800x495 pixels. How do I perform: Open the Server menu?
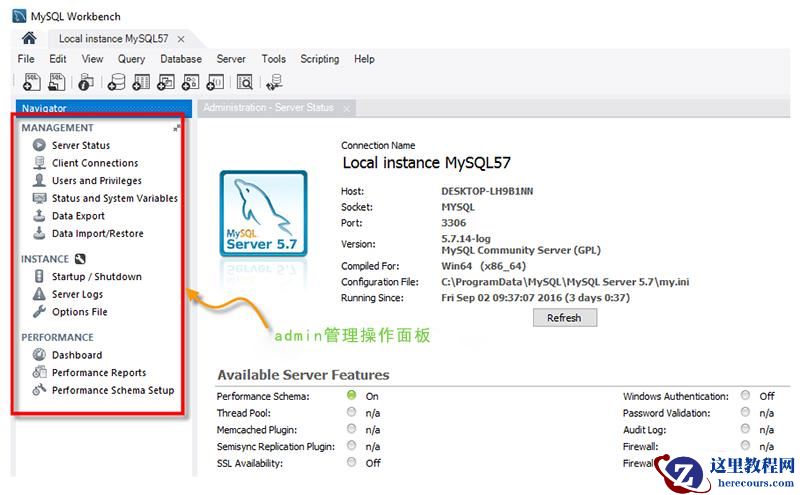[x=231, y=59]
